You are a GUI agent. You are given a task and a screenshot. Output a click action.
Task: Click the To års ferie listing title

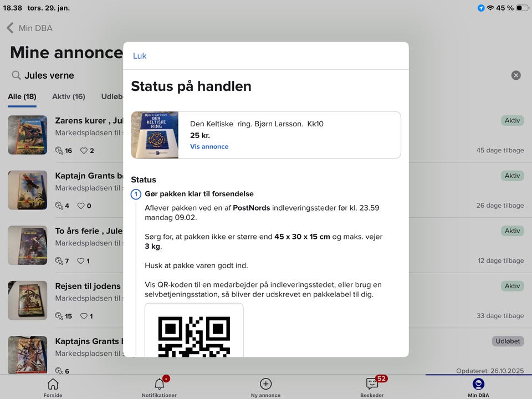tap(89, 231)
